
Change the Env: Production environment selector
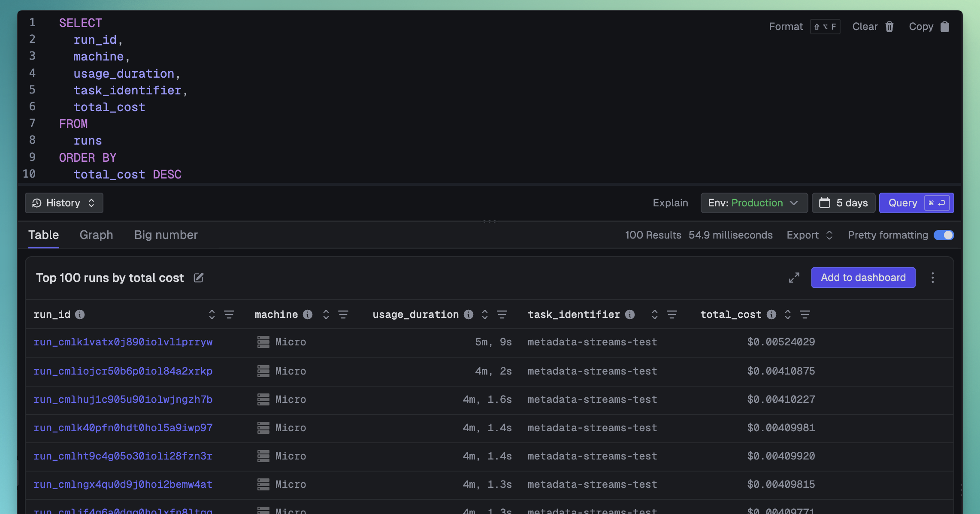(x=754, y=203)
